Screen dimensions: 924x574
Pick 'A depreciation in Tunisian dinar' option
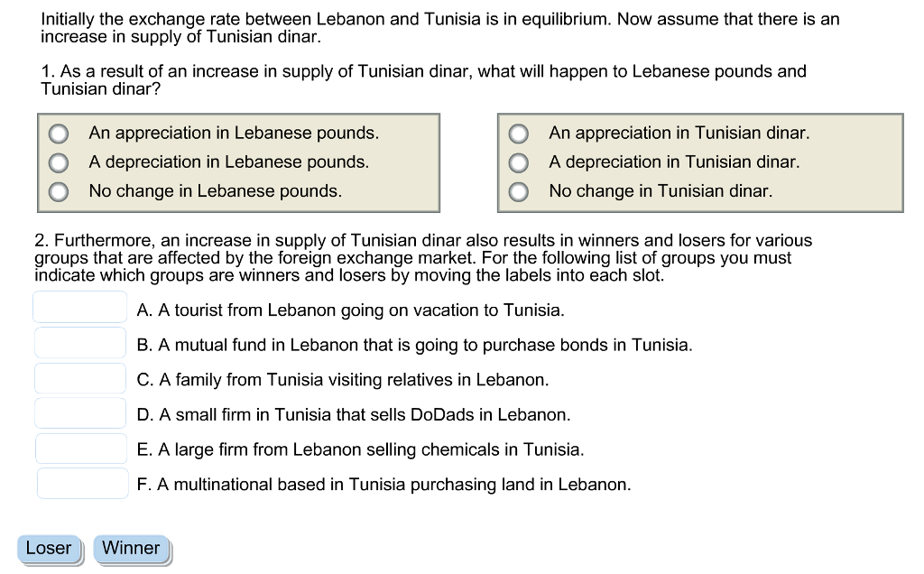519,162
